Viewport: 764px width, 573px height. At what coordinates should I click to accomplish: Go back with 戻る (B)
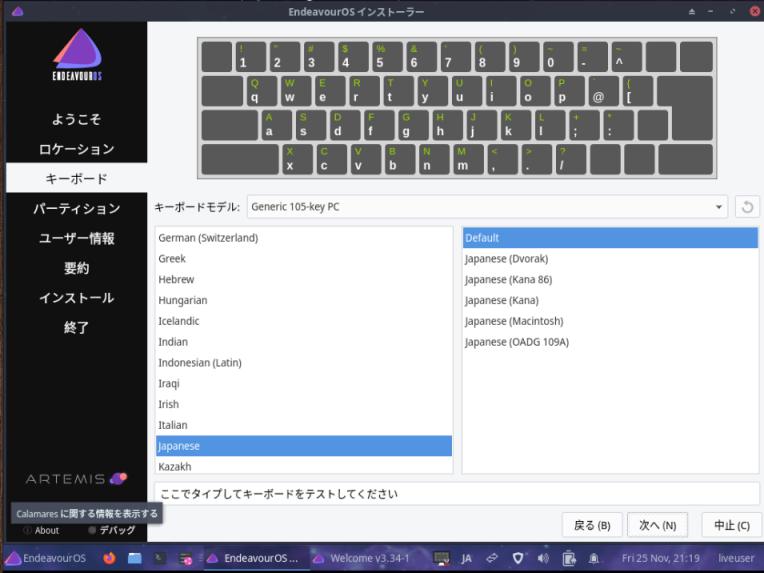pos(592,525)
